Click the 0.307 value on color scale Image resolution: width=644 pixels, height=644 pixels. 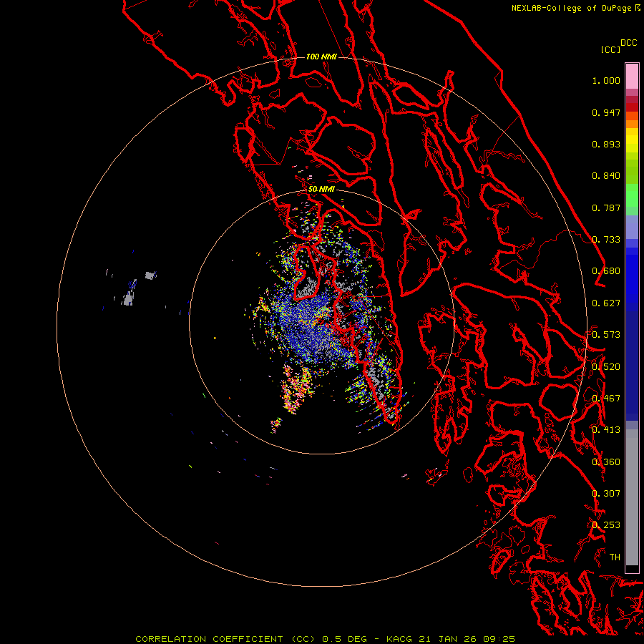point(606,494)
